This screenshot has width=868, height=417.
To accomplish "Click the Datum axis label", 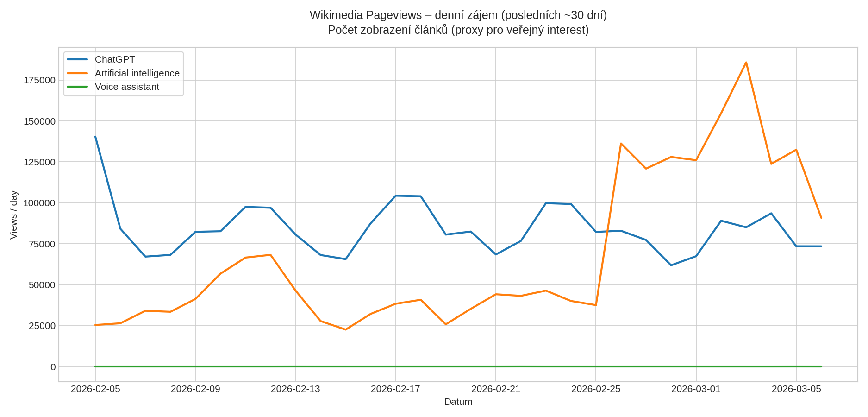I will [x=458, y=402].
